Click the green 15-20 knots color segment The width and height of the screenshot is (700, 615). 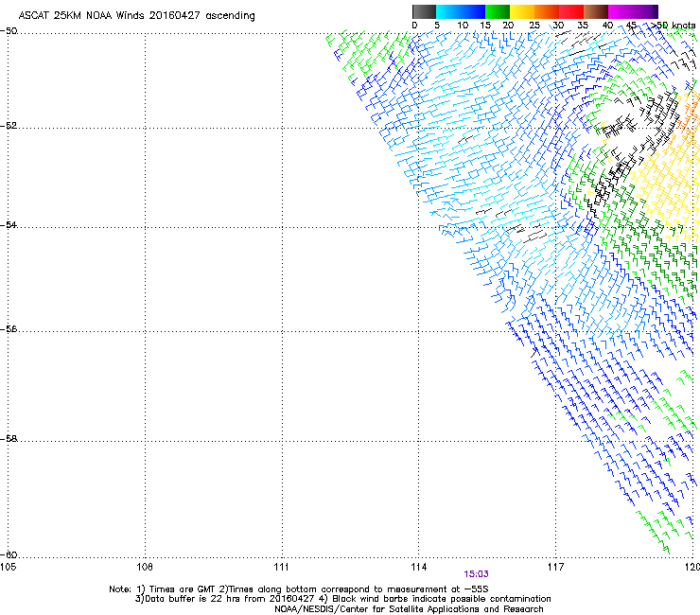498,11
